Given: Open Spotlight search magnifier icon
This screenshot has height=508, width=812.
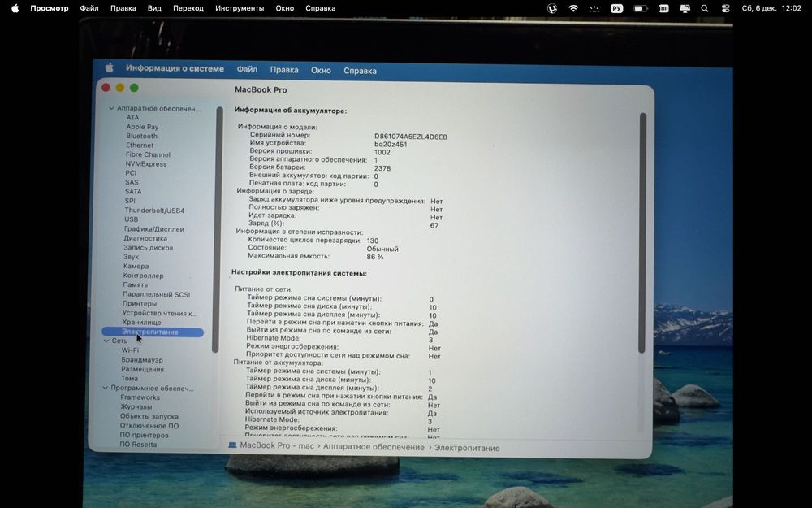Looking at the screenshot, I should pos(705,8).
